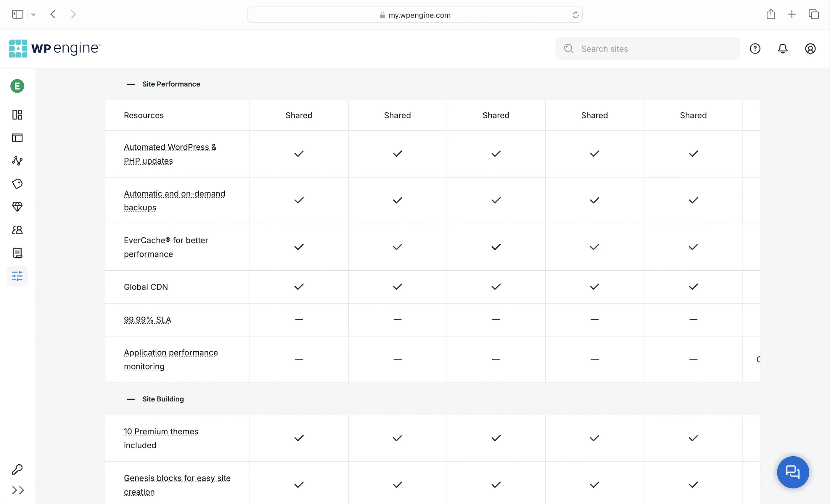Open the invoice receipt icon in the sidebar
The width and height of the screenshot is (830, 504).
tap(17, 253)
